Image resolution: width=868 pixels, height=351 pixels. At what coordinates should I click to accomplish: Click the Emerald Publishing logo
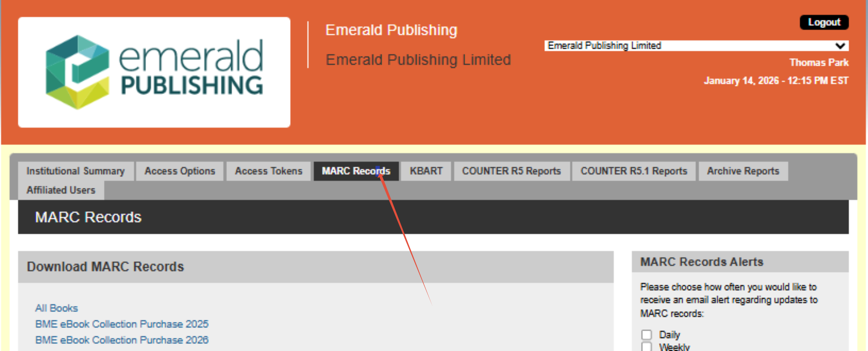coord(154,72)
